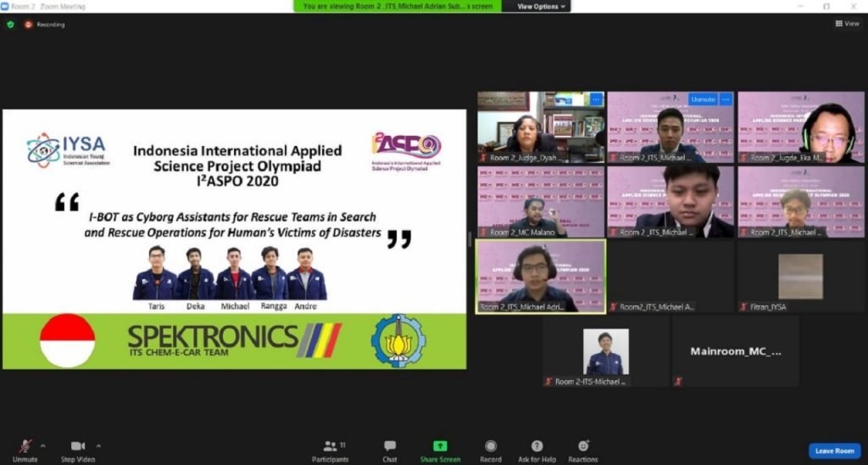
Task: Click the screen-viewing green notification bar
Action: click(x=398, y=6)
